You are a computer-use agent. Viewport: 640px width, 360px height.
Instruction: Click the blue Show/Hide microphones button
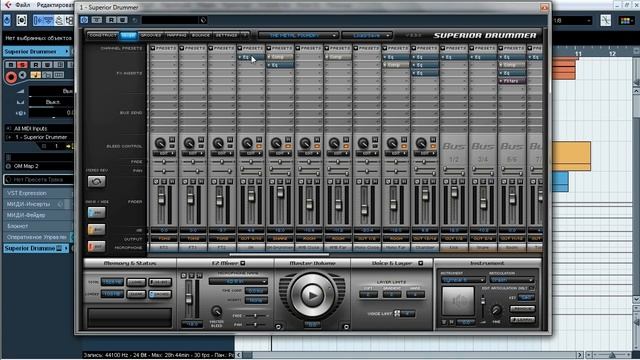[x=96, y=213]
